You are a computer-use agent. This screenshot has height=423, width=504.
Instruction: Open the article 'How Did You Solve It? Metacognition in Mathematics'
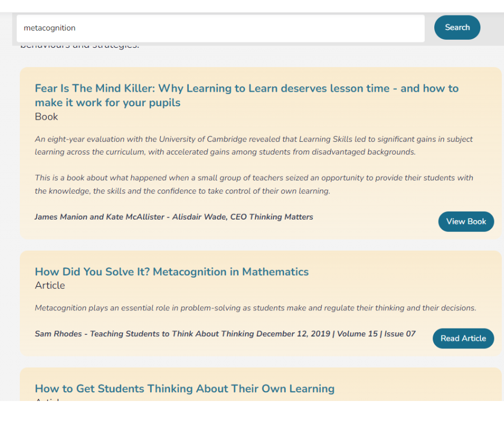point(172,272)
